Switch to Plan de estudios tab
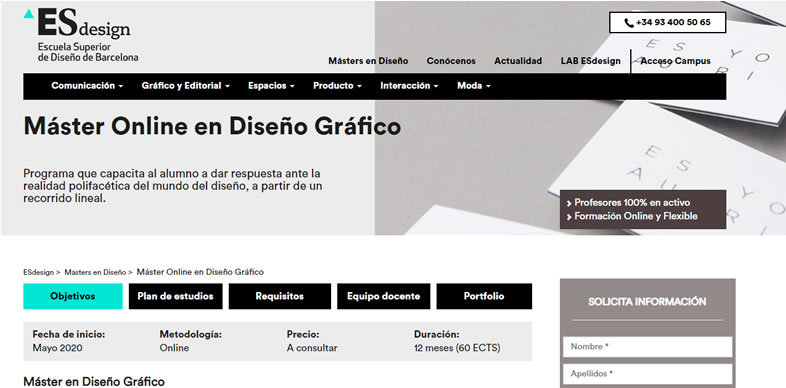786x388 pixels. [175, 296]
